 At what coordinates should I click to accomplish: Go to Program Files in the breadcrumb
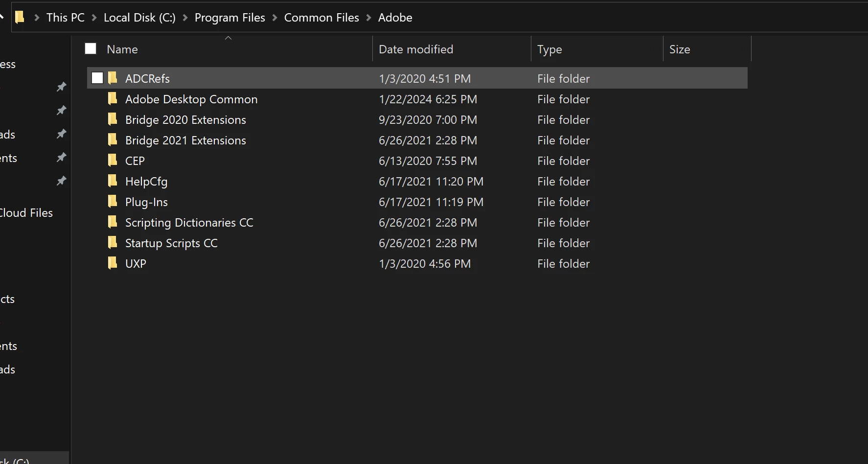click(x=230, y=18)
